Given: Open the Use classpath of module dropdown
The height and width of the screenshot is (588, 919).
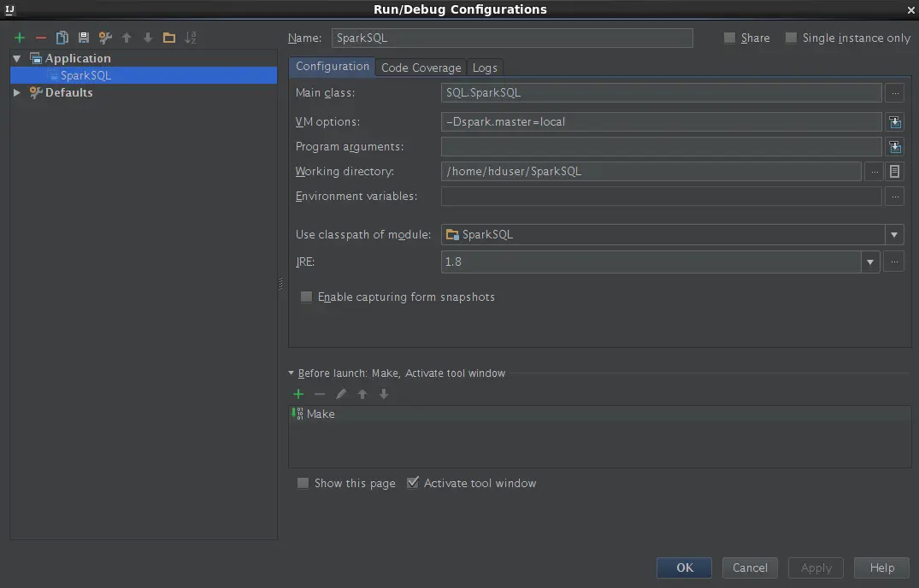Looking at the screenshot, I should (x=894, y=235).
